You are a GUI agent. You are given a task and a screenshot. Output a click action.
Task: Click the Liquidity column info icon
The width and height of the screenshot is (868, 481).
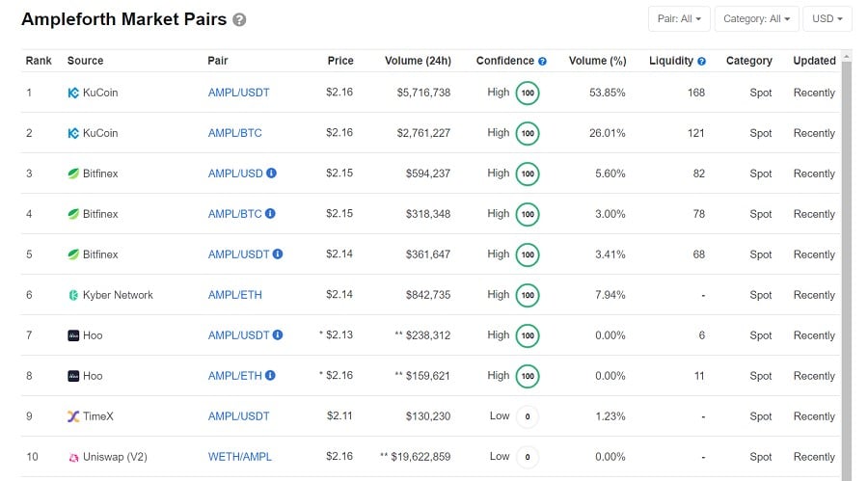[x=701, y=61]
